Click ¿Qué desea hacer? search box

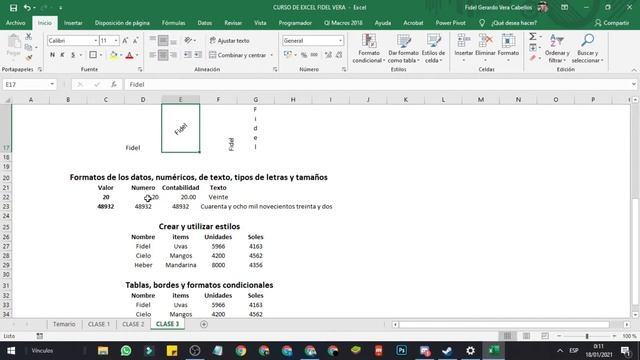point(514,23)
